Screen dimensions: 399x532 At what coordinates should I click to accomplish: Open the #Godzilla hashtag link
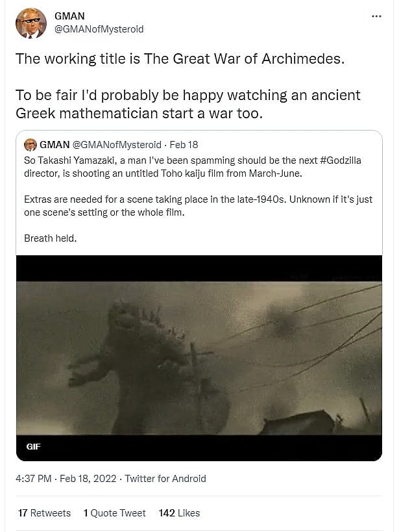click(341, 160)
